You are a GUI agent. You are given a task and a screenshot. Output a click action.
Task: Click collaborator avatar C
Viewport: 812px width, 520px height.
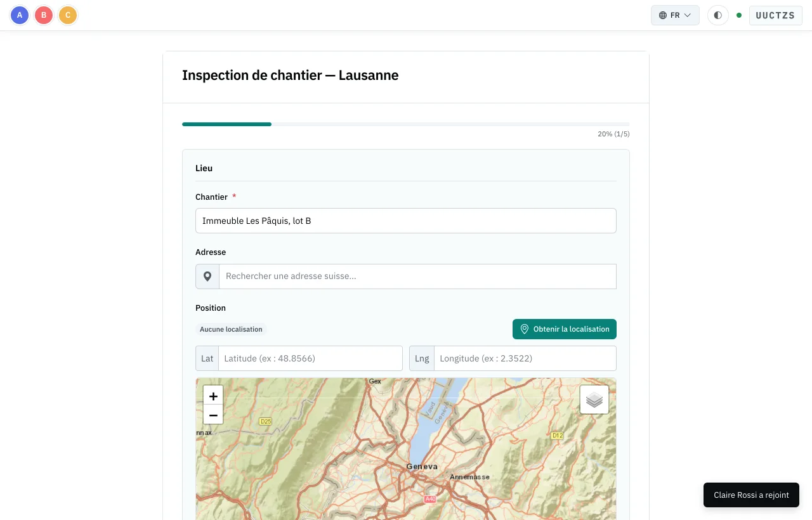68,15
